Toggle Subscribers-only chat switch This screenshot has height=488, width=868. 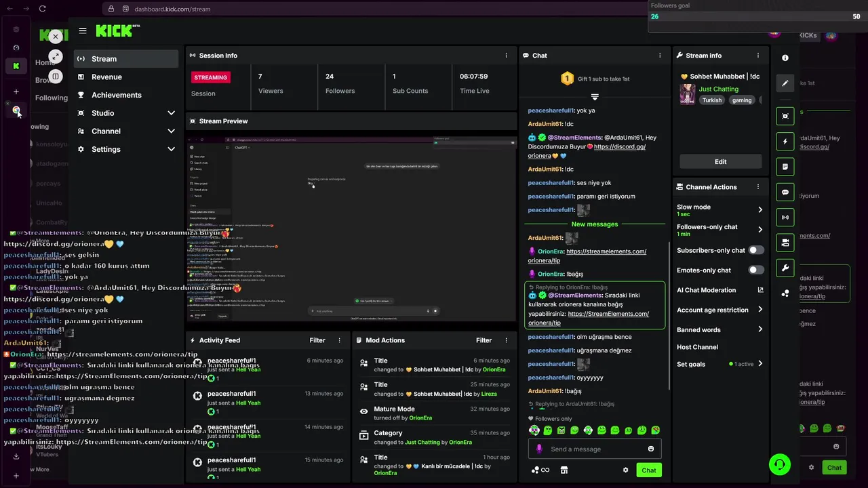coord(756,250)
